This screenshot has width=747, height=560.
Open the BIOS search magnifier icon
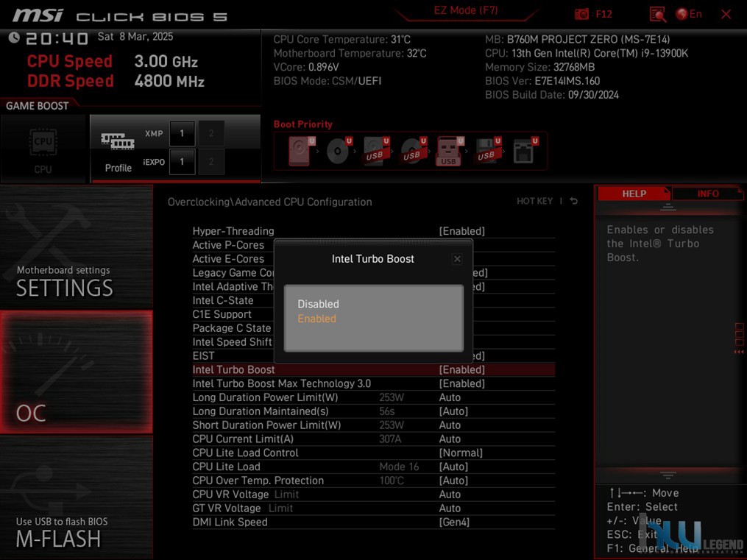[657, 14]
